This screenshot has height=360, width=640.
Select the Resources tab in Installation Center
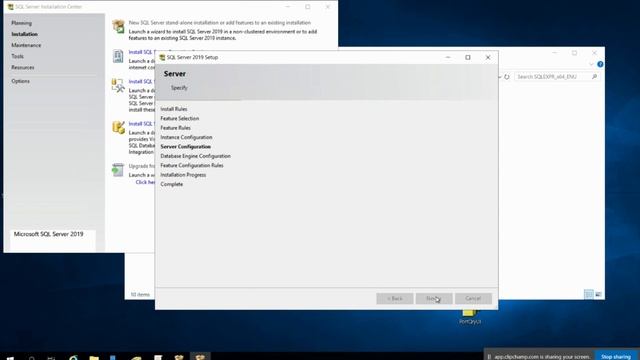click(x=23, y=67)
